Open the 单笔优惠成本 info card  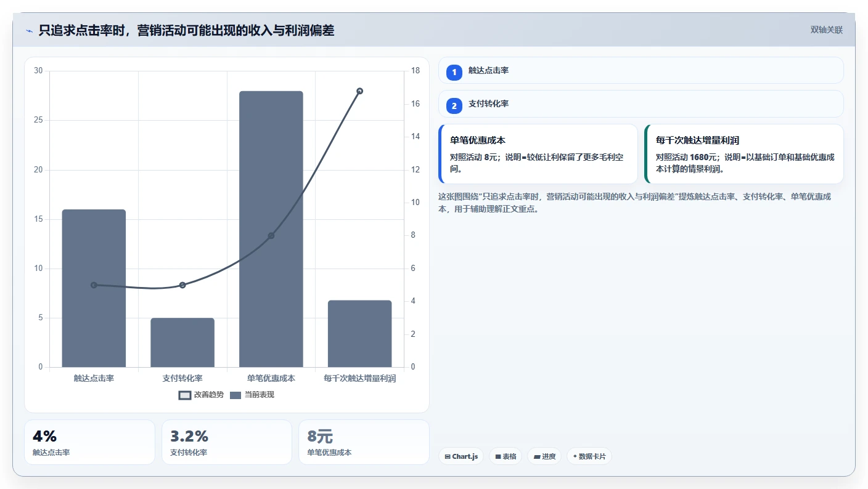pyautogui.click(x=538, y=154)
